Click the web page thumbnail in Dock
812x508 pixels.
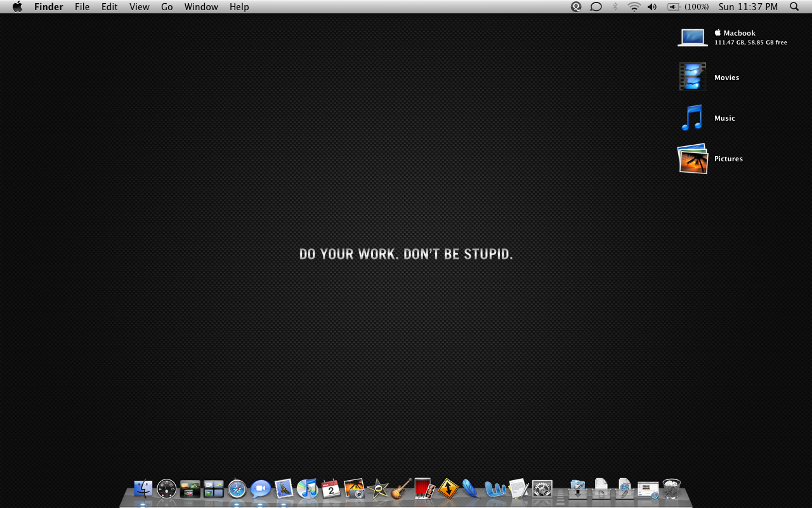[648, 490]
